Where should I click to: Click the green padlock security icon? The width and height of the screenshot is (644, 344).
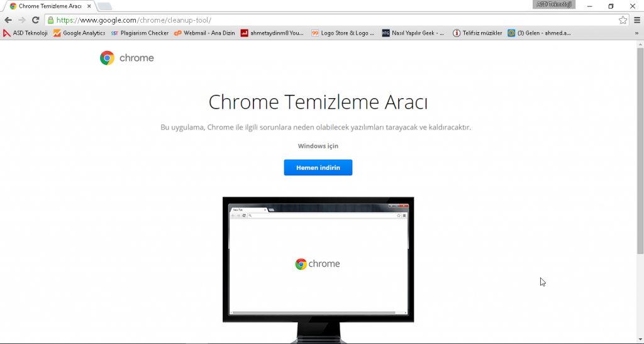[50, 20]
